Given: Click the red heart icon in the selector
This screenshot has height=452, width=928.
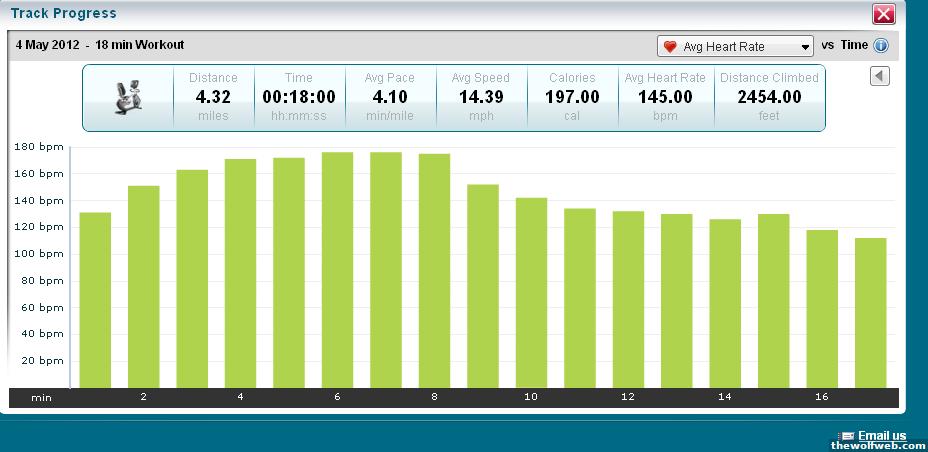Looking at the screenshot, I should click(x=670, y=47).
